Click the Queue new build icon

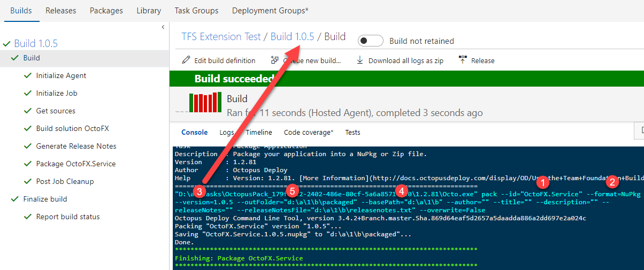pos(275,60)
